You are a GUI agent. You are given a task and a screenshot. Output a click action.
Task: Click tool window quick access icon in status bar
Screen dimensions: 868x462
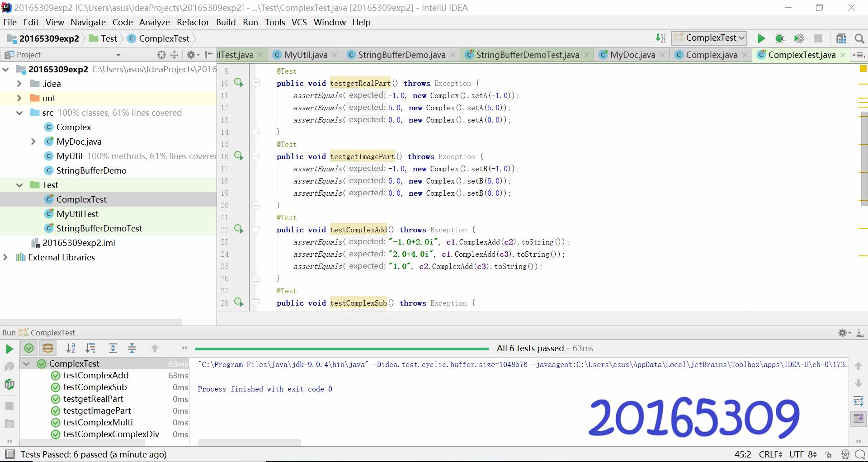pos(9,454)
